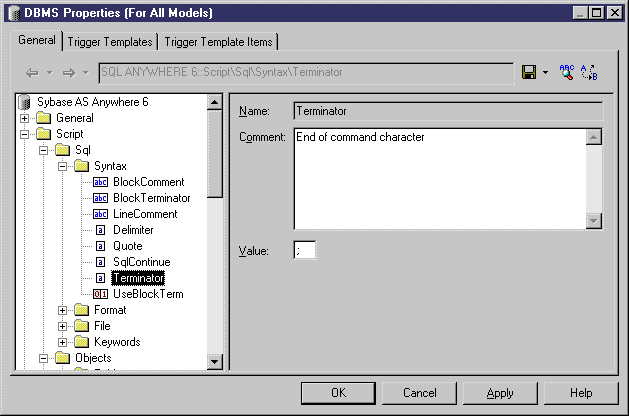This screenshot has height=416, width=629.
Task: Click the Comment box scroll up arrow
Action: click(594, 137)
